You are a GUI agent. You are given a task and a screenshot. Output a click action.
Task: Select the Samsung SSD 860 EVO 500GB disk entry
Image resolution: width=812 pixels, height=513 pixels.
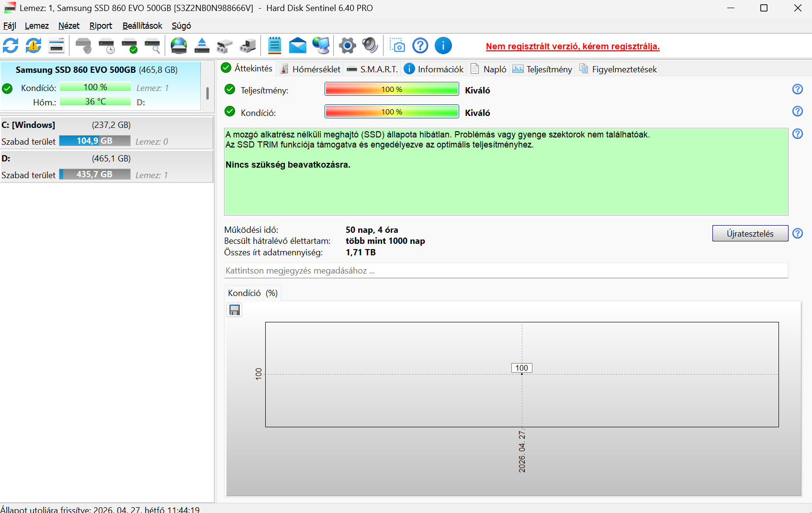101,86
